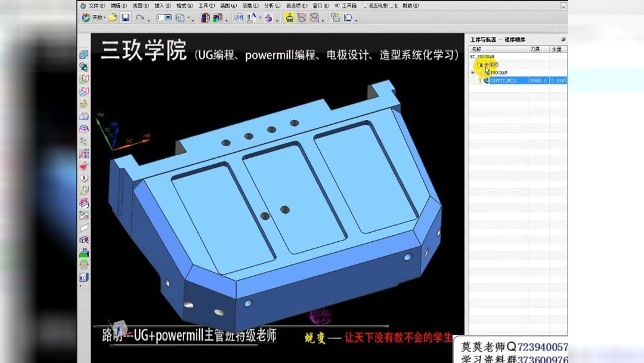Click the Undo icon in the top toolbar
This screenshot has width=644, height=363.
tap(140, 18)
